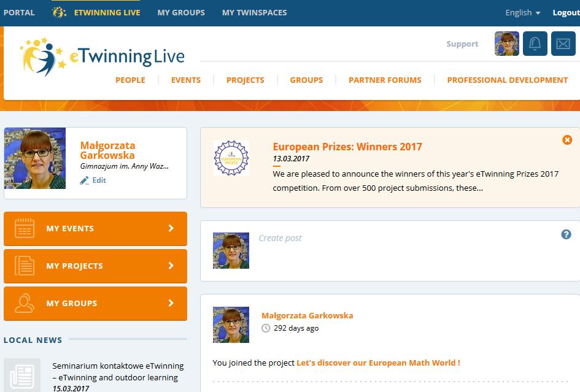Open the Create post help icon
The width and height of the screenshot is (580, 392).
pos(566,234)
